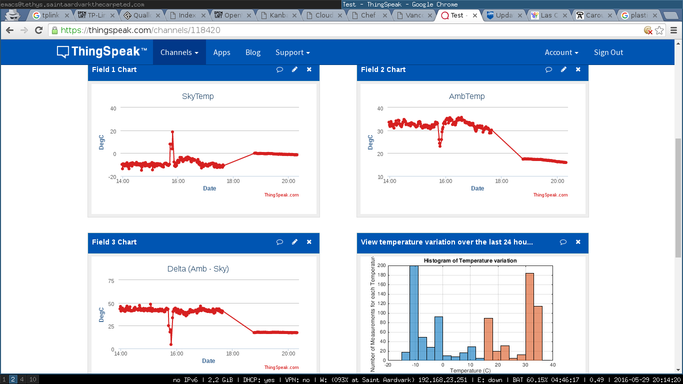
Task: Switch to workspace 10 in status bar
Action: (33, 380)
